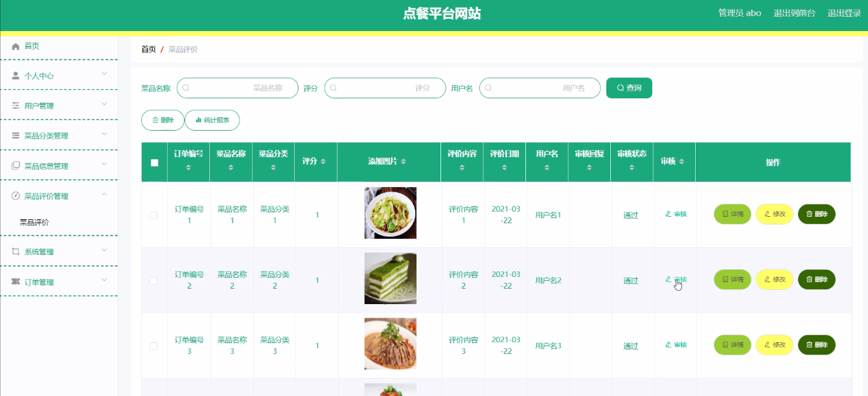868x396 pixels.
Task: Click the list icon beside 菜品分类管理
Action: 16,136
